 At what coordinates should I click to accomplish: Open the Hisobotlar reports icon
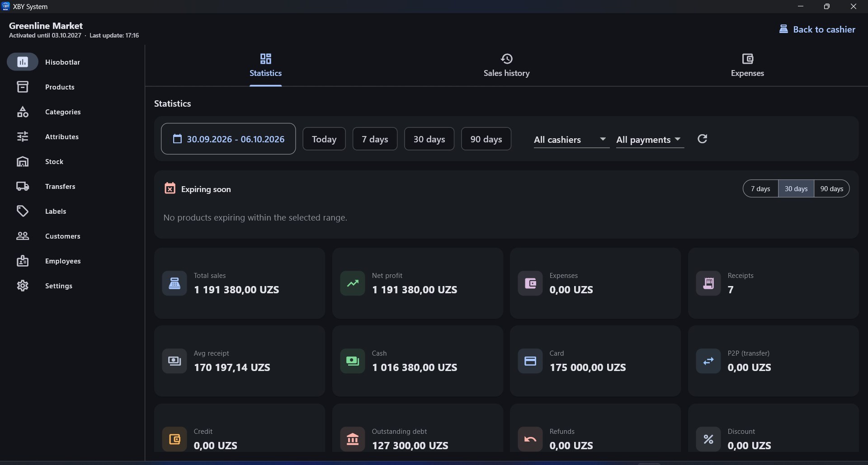(23, 62)
